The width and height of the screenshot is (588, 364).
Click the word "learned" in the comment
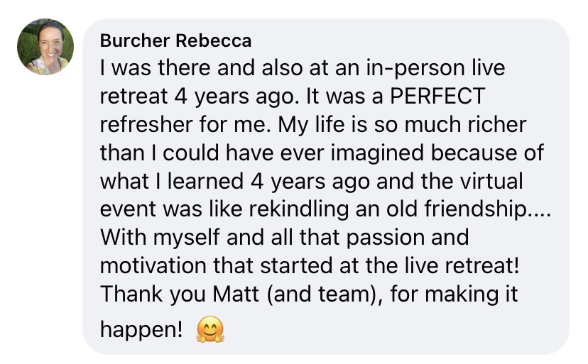click(207, 181)
